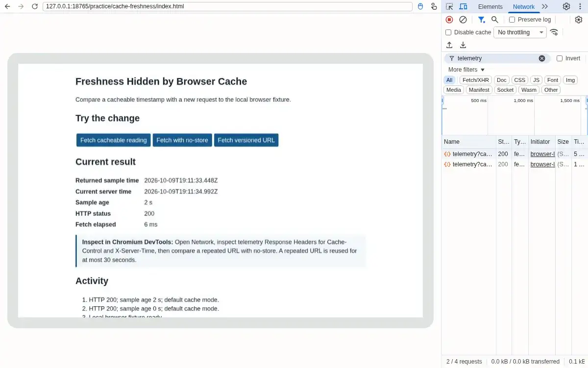Open network conditions wifi icon

pyautogui.click(x=554, y=32)
